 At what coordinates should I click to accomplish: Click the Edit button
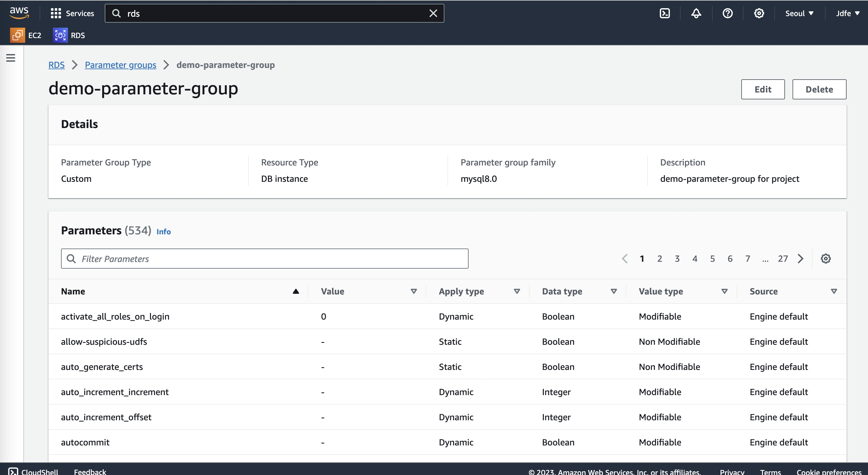[x=763, y=89]
